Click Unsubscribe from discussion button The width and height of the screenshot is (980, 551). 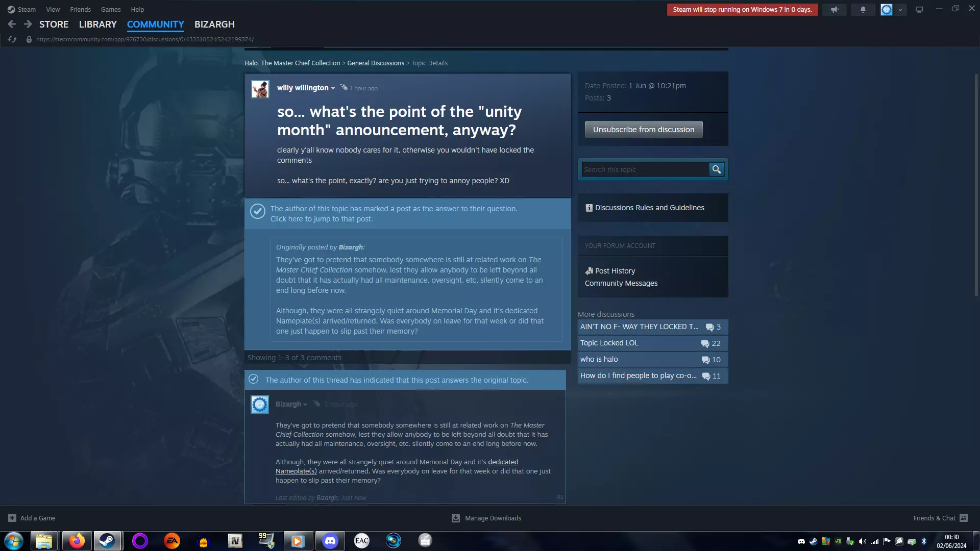(x=643, y=130)
